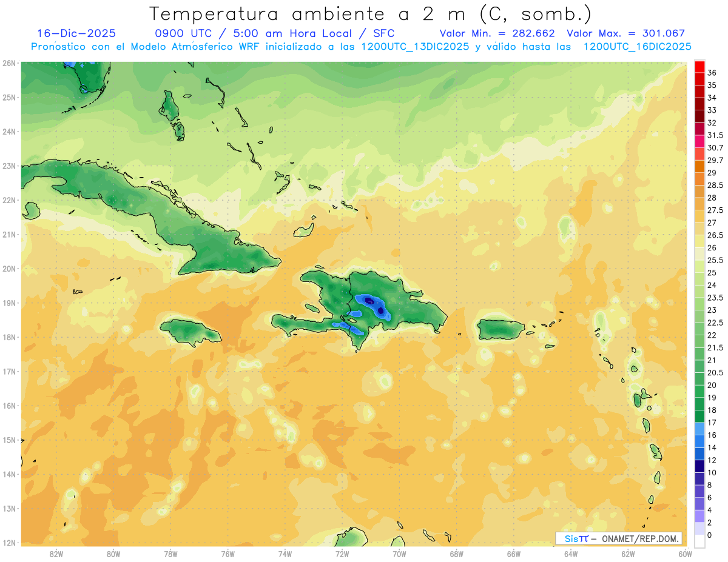Click the longitude label '70W'
Image resolution: width=728 pixels, height=562 pixels.
399,554
